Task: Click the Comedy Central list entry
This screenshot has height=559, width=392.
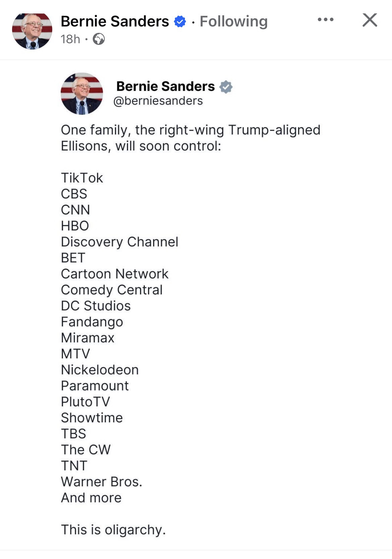Action: [x=112, y=290]
